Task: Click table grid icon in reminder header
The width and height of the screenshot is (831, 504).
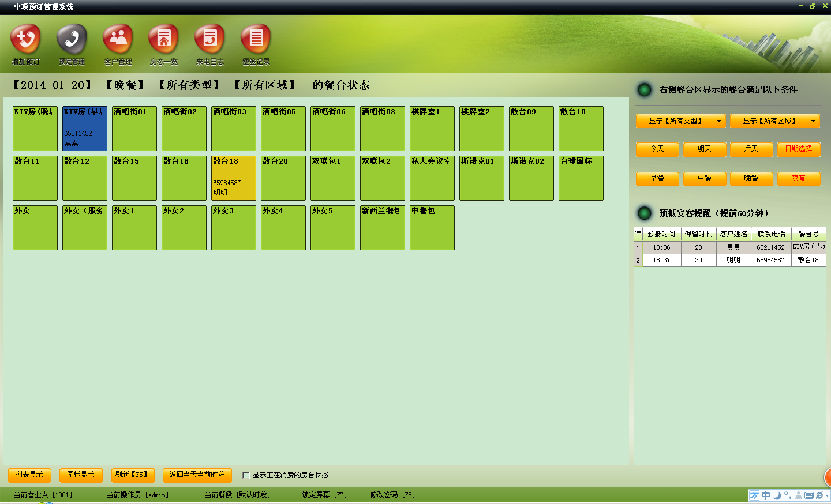Action: 638,234
